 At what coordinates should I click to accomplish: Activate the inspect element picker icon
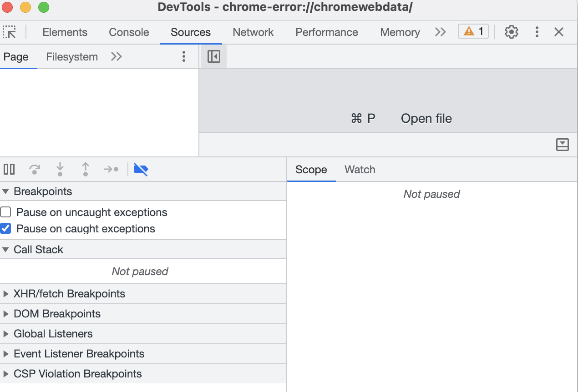pyautogui.click(x=10, y=32)
